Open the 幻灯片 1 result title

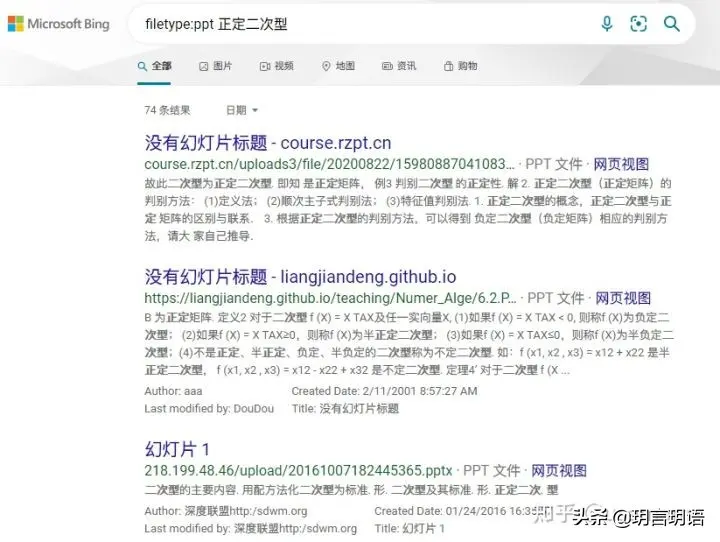pyautogui.click(x=177, y=449)
